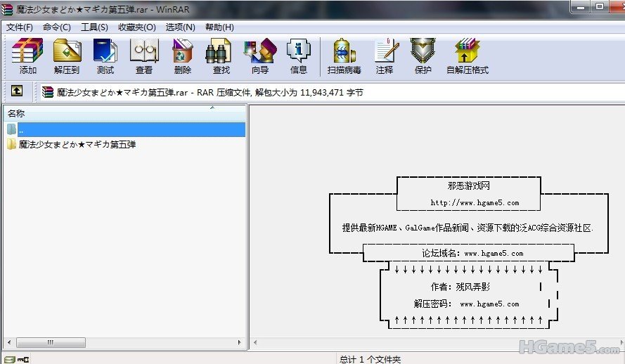The image size is (625, 364).
Task: Click the archive path text in address bar
Action: click(210, 92)
